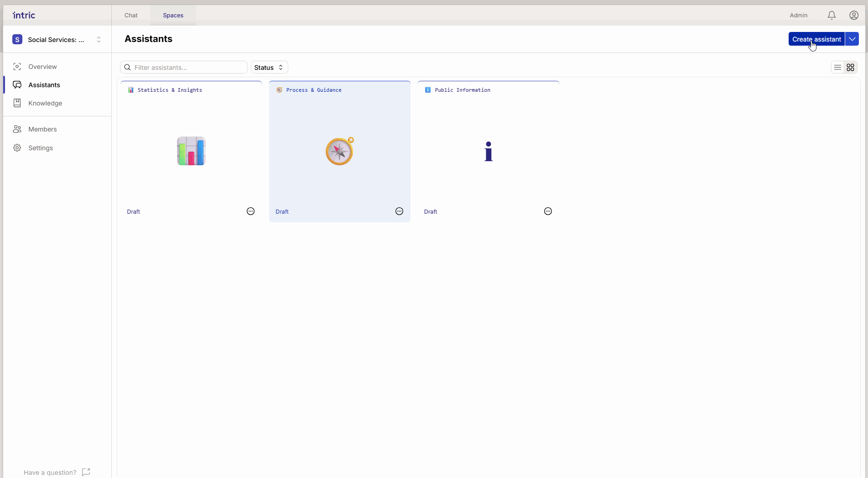Open more options for Public Information
Viewport: 868px width, 478px height.
[548, 211]
